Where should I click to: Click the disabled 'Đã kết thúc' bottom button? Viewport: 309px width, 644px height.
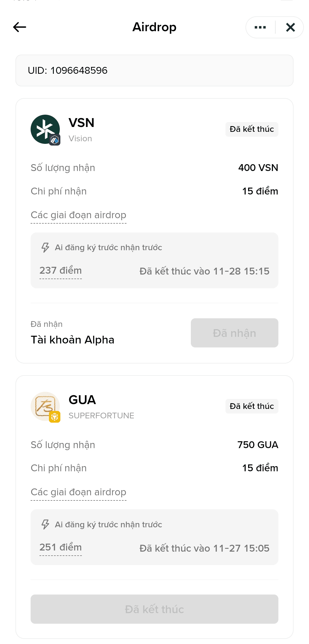point(154,609)
